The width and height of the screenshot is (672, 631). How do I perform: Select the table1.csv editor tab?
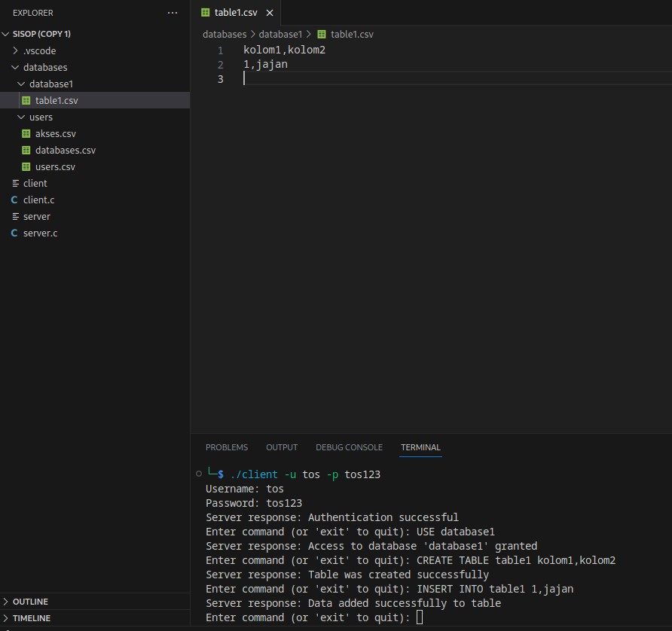pos(236,13)
